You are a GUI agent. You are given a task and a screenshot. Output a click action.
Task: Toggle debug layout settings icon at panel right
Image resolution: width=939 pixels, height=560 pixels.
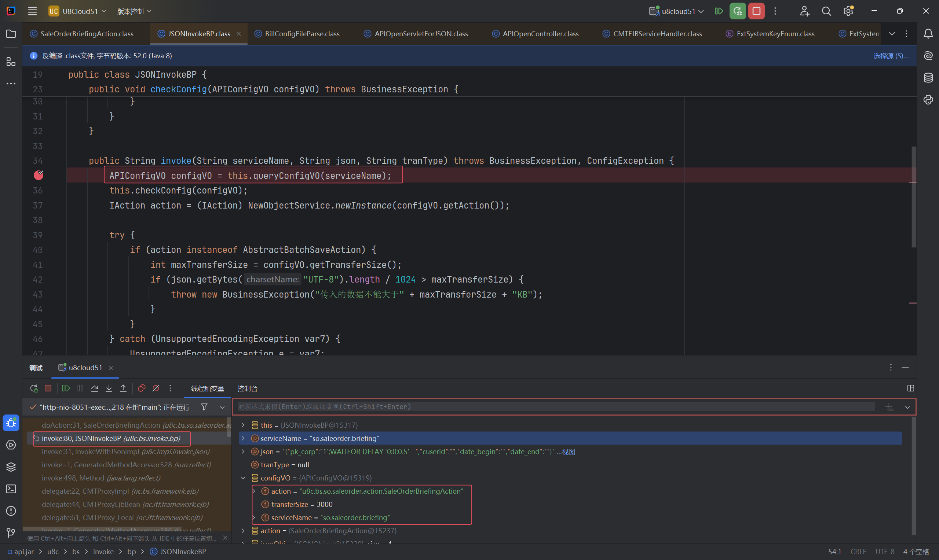coord(910,388)
